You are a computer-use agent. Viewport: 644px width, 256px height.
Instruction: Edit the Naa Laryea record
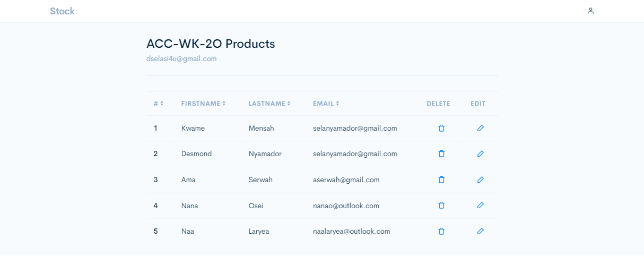pyautogui.click(x=481, y=231)
